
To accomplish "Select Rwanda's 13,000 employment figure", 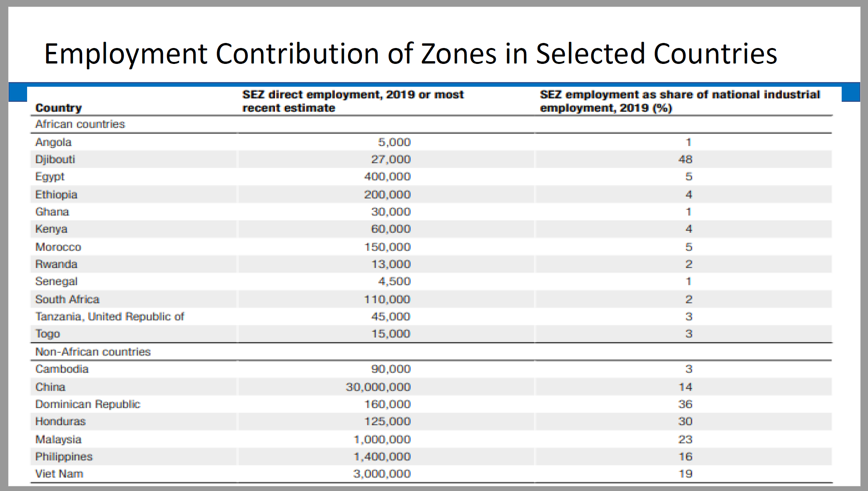I will [391, 264].
